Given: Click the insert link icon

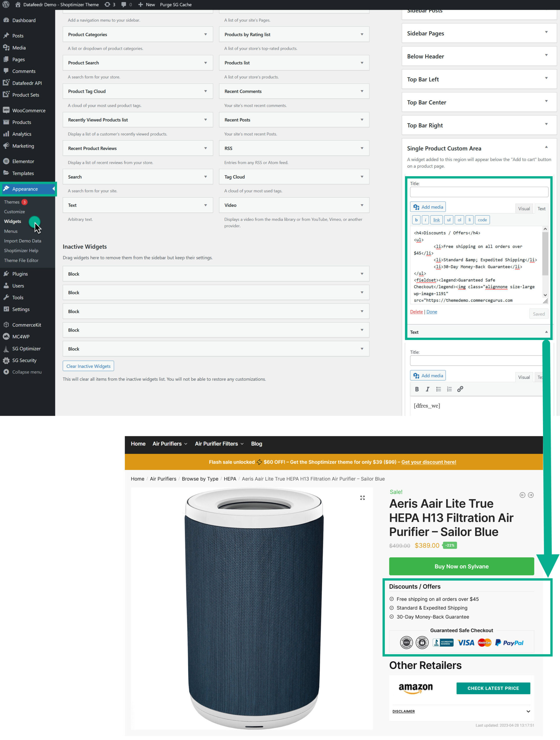Looking at the screenshot, I should point(460,389).
